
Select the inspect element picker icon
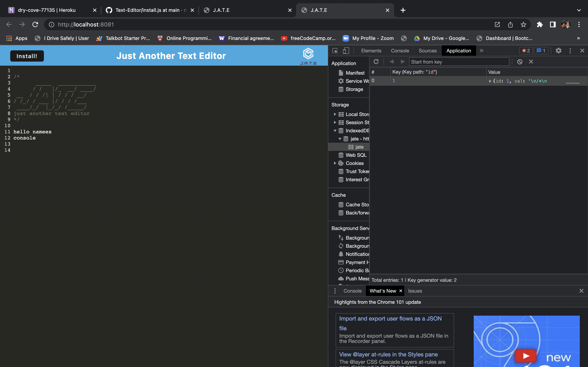[335, 51]
